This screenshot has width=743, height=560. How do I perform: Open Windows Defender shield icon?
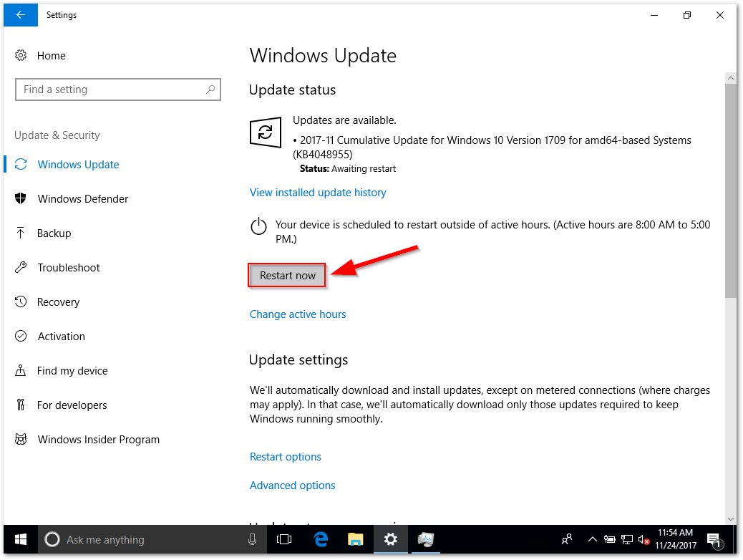coord(20,198)
